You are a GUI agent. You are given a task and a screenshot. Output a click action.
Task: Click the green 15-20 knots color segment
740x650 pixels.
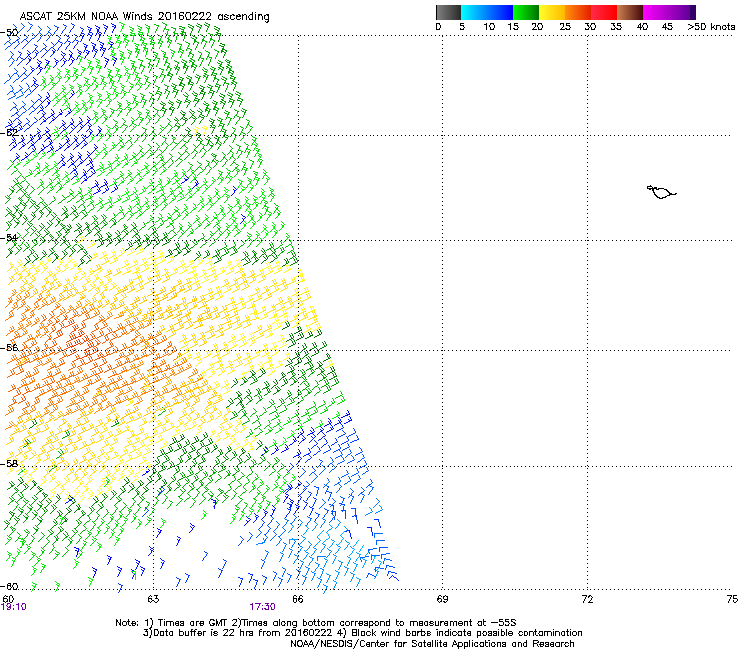tap(526, 12)
